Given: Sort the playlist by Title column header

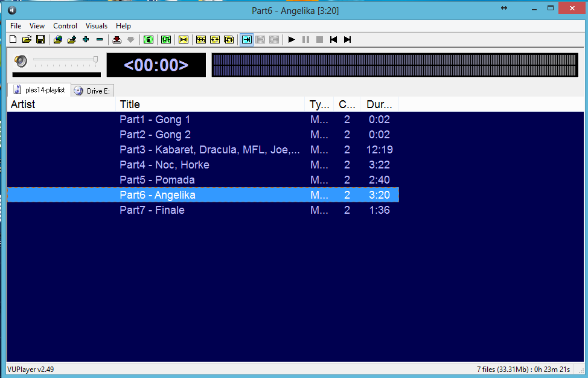Looking at the screenshot, I should (x=210, y=104).
